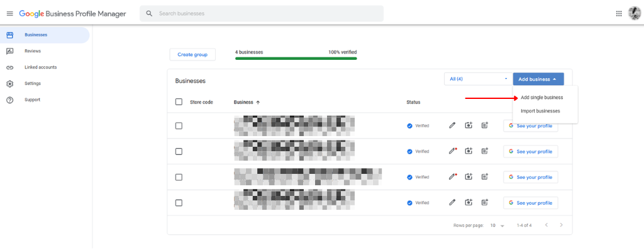644x252 pixels.
Task: Add photo for the fourth business row
Action: (x=469, y=203)
